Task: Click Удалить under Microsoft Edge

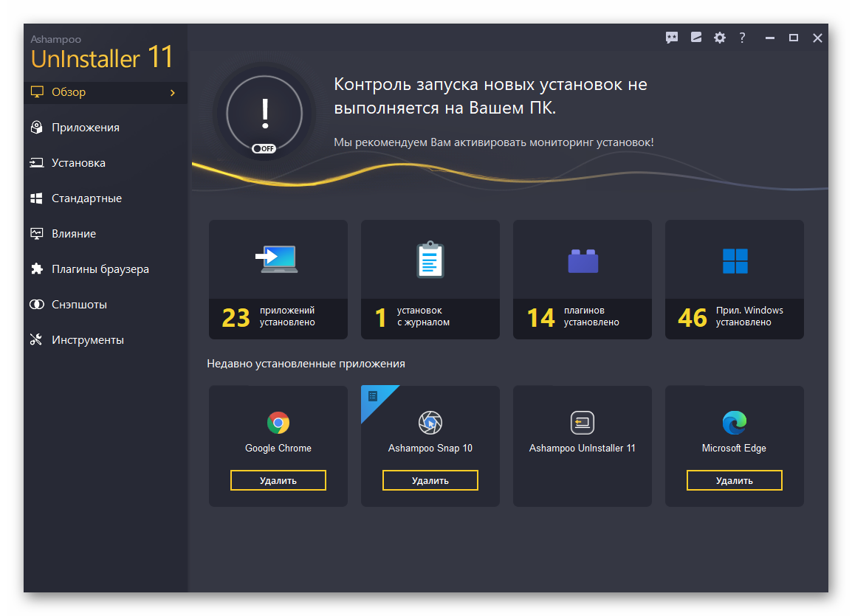Action: pyautogui.click(x=735, y=480)
